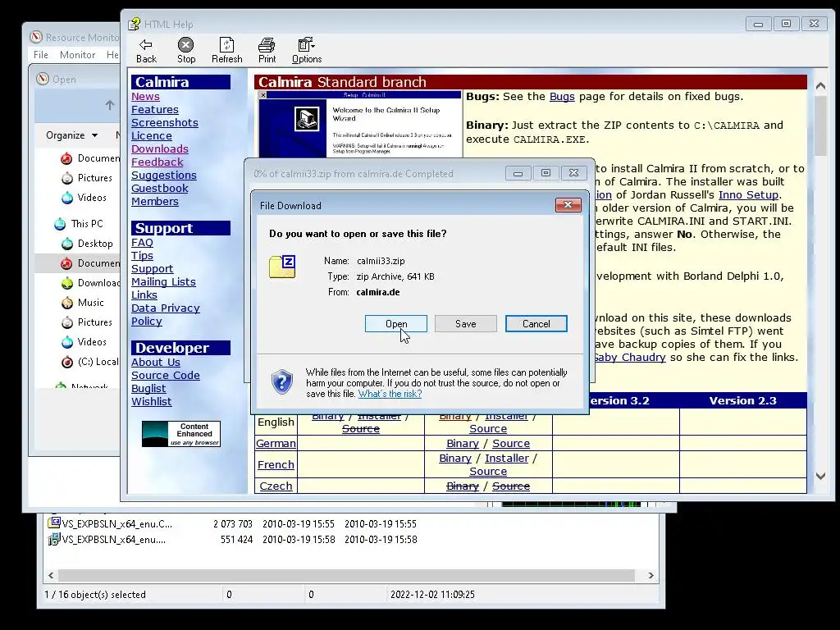Click Cancel in File Download dialog
840x630 pixels.
click(536, 323)
